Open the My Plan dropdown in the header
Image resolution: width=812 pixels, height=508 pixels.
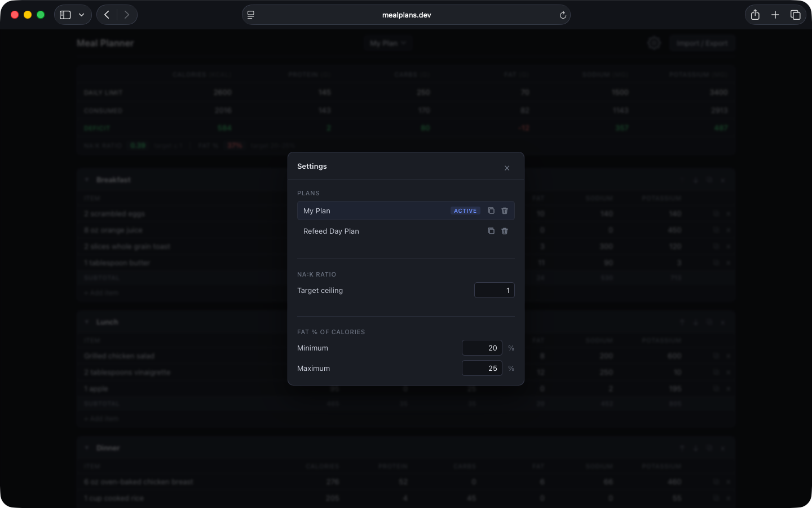(388, 42)
